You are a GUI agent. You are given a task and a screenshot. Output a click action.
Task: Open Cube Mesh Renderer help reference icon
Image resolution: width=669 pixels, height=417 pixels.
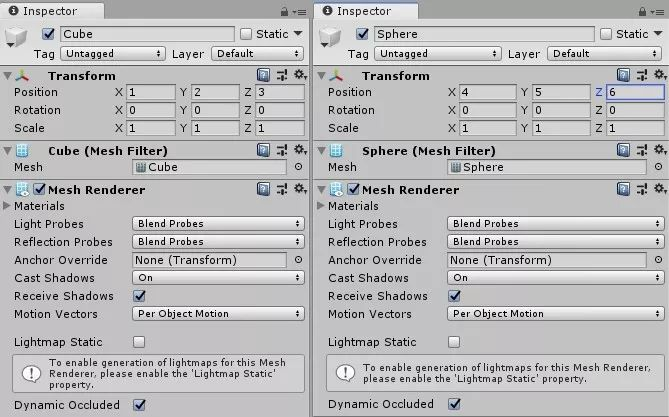[x=263, y=189]
